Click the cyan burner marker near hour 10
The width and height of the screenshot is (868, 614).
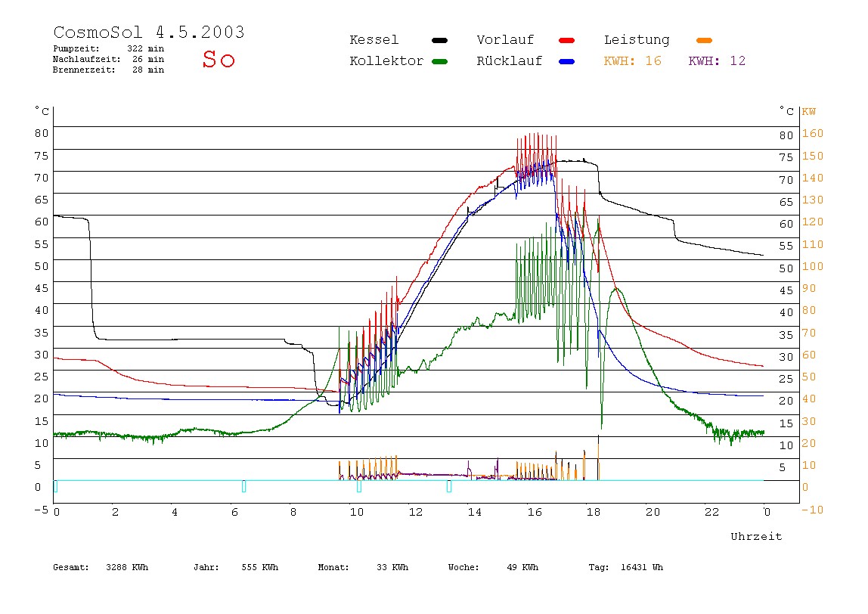coord(359,486)
